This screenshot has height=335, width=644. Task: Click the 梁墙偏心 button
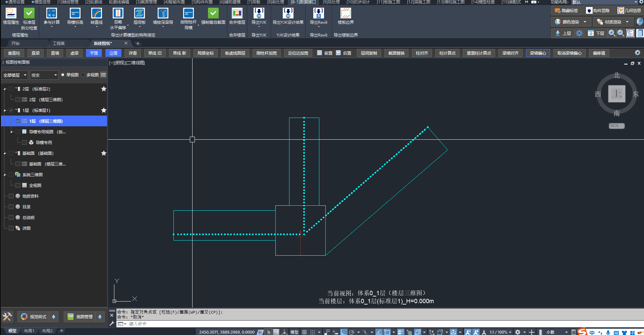538,53
